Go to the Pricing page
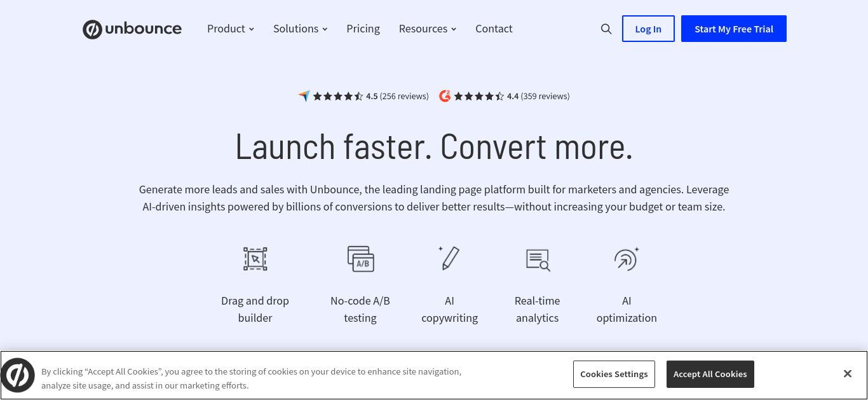868x400 pixels. (x=363, y=29)
